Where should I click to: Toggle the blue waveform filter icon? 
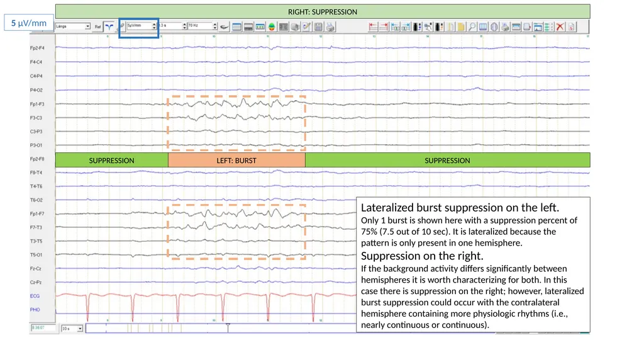click(x=109, y=26)
